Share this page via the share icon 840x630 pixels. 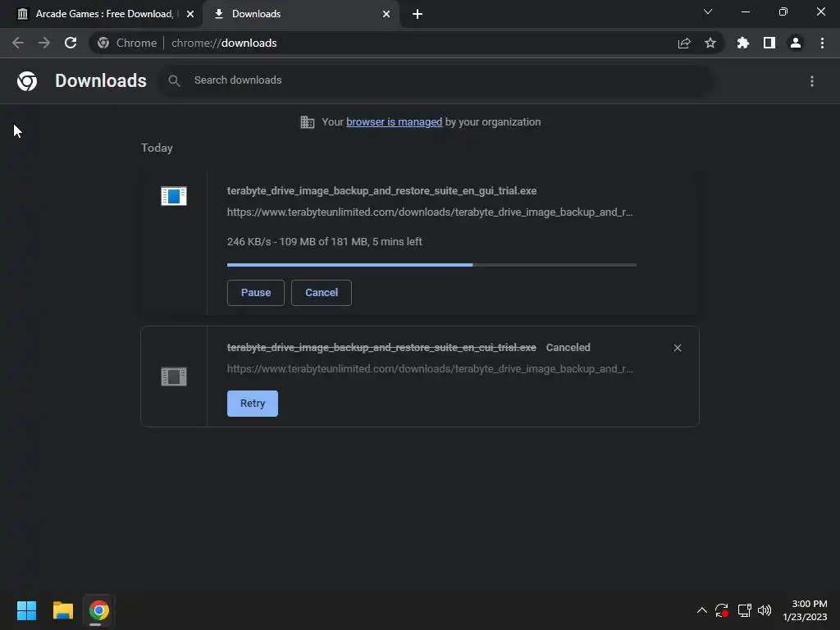684,43
